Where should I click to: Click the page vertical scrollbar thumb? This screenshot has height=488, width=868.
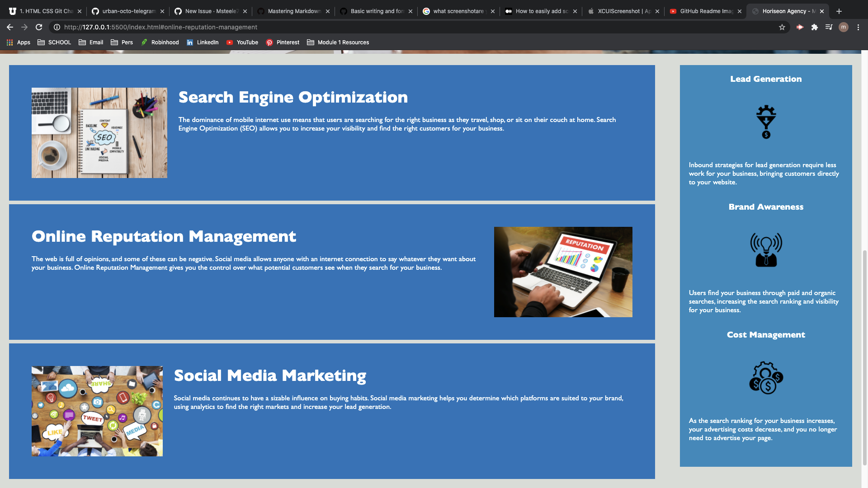(865, 357)
